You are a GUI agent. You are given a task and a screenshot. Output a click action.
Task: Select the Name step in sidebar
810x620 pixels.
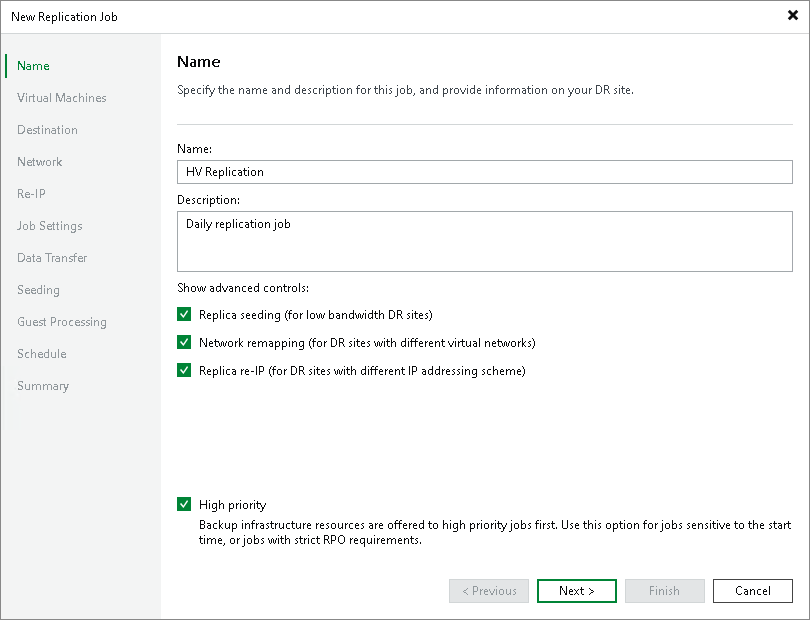click(33, 66)
